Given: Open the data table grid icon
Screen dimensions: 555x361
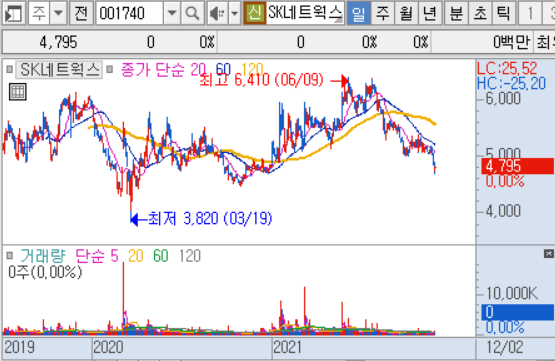Looking at the screenshot, I should click(17, 92).
